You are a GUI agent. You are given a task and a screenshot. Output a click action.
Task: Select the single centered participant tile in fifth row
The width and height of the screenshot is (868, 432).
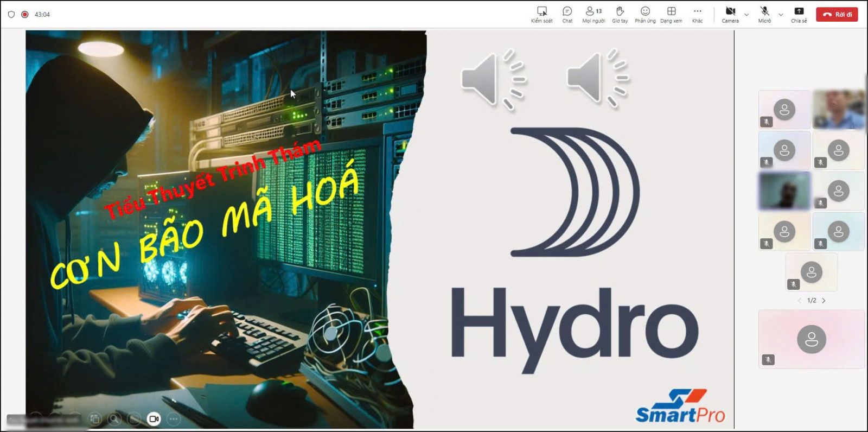(811, 272)
